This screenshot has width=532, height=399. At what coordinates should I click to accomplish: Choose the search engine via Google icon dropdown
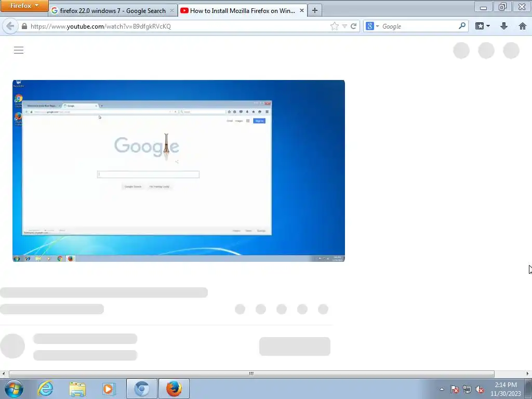click(x=372, y=26)
